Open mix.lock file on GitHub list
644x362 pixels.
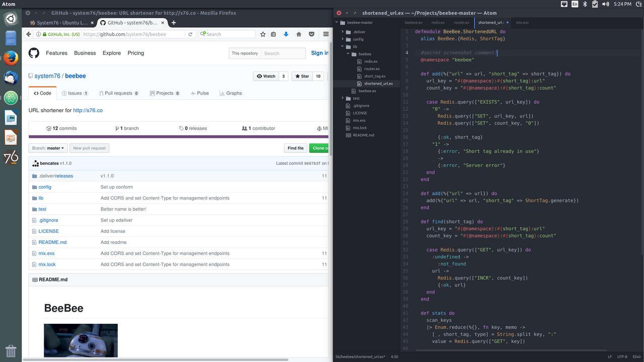(x=47, y=264)
